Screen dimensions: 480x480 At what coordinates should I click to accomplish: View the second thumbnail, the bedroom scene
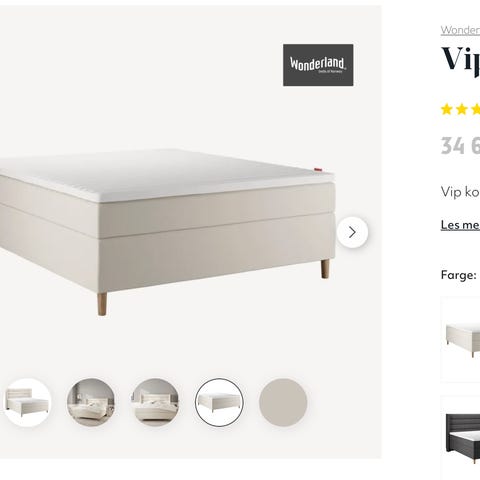click(x=91, y=402)
